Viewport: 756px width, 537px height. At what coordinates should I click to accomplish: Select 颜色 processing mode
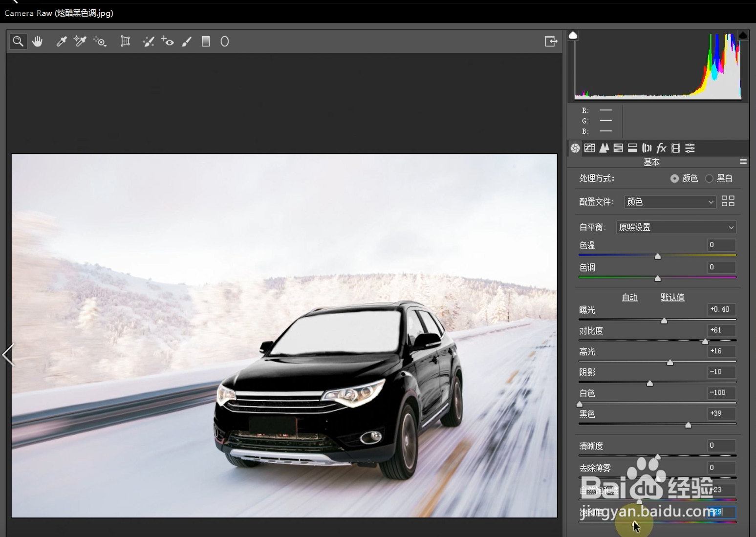684,178
